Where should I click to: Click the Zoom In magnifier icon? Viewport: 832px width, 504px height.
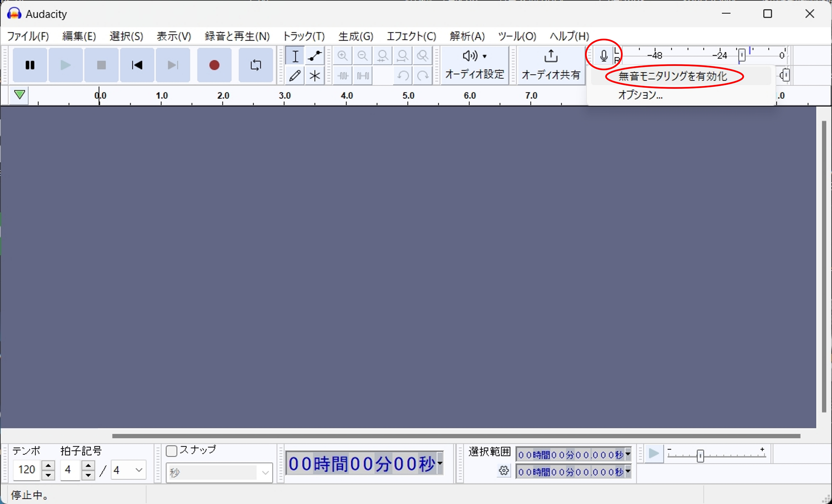point(343,56)
